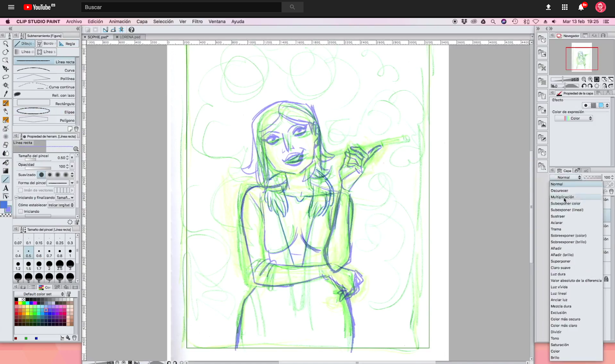The width and height of the screenshot is (615, 364).
Task: Open the Cómo establecer dropdown
Action: (x=61, y=205)
